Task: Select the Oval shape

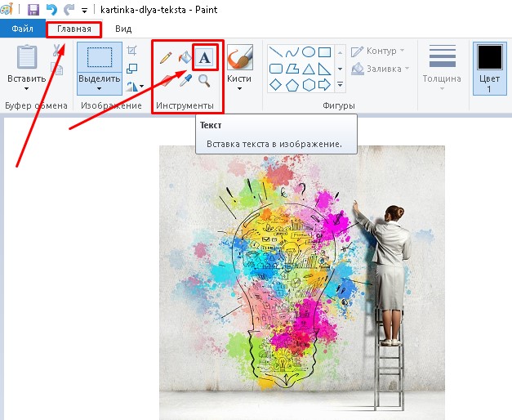Action: coord(308,52)
